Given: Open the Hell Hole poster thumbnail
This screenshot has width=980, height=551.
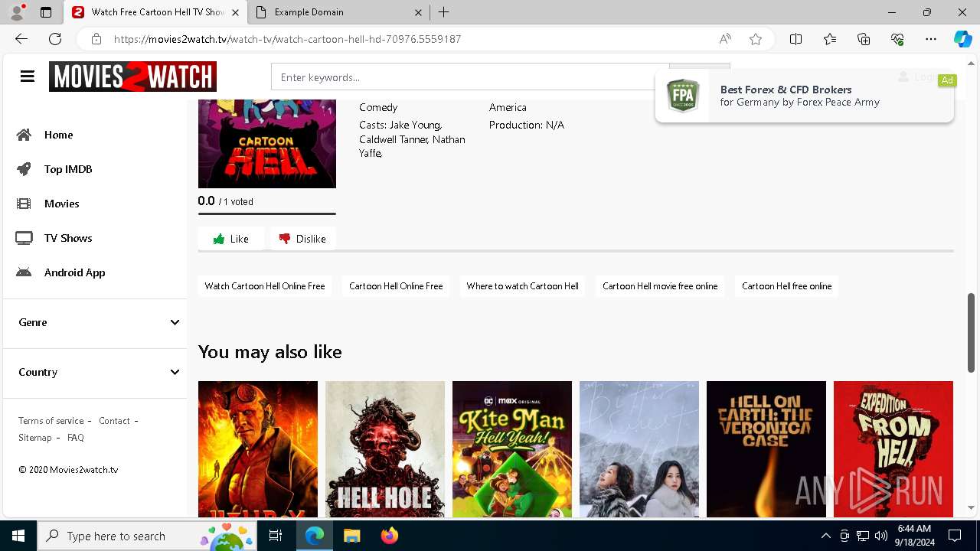Looking at the screenshot, I should pyautogui.click(x=385, y=449).
